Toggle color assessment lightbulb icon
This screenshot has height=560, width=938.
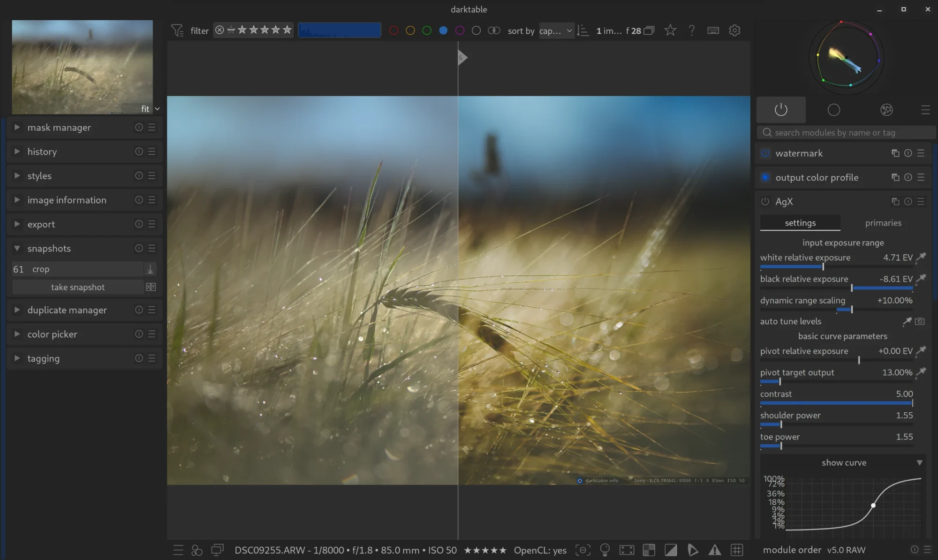point(605,550)
